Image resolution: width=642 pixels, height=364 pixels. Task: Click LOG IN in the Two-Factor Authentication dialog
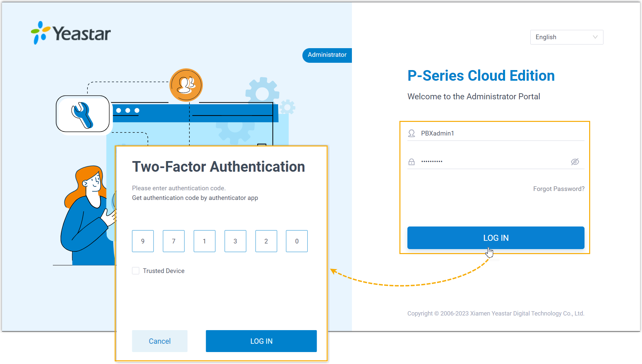click(x=261, y=341)
